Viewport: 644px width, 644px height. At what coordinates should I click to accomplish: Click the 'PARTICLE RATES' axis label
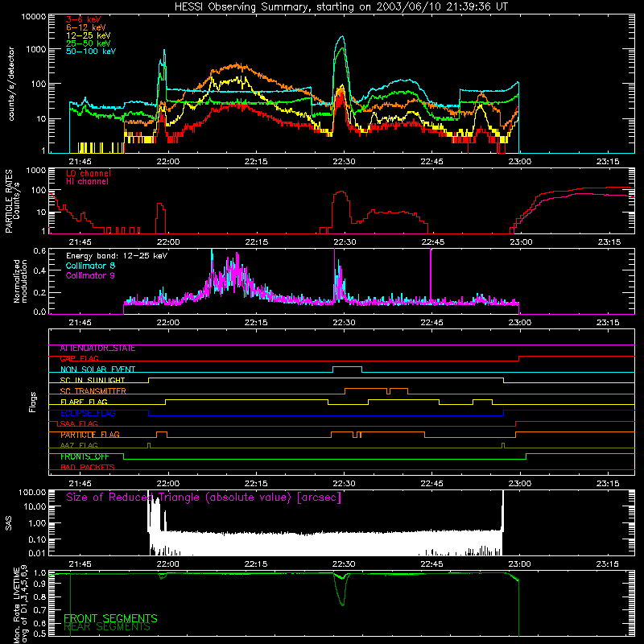click(9, 201)
